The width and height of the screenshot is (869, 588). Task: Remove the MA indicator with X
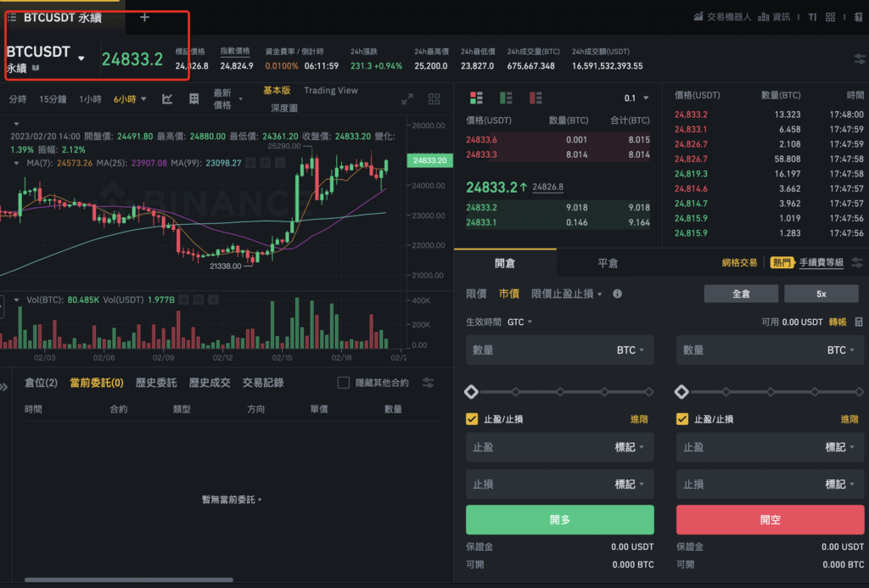coord(280,163)
